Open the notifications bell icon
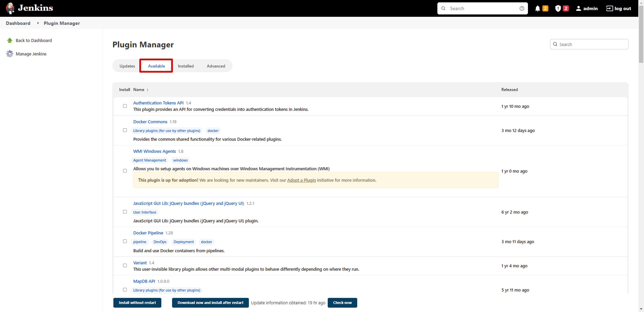 [x=537, y=9]
